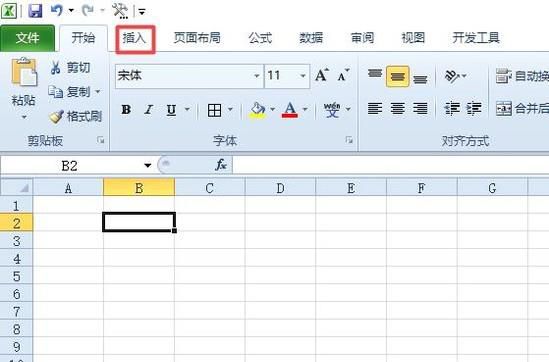The height and width of the screenshot is (362, 549).
Task: Open the 剪贴板 clipboard dialog launcher
Action: [101, 140]
